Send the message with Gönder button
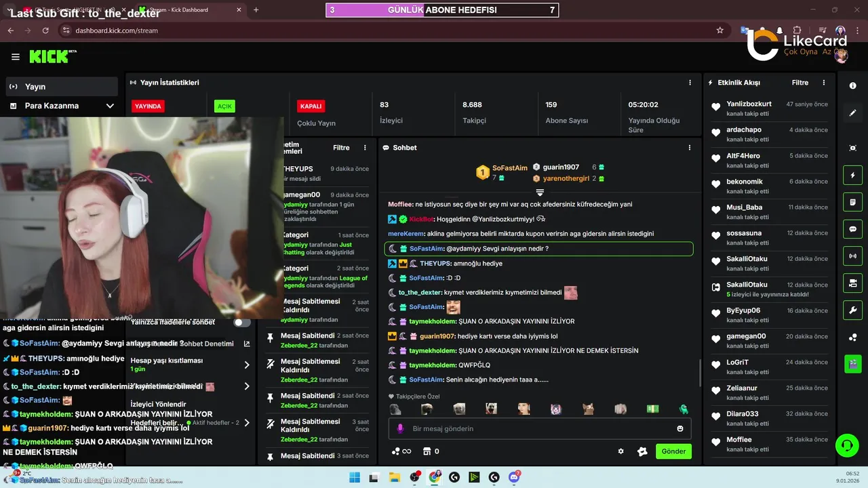868x488 pixels. click(x=673, y=451)
